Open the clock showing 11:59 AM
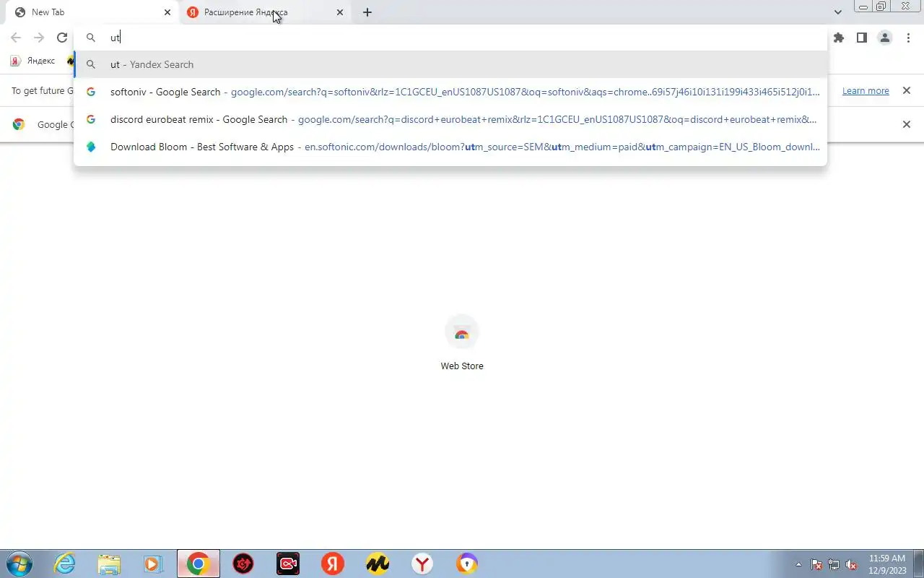This screenshot has width=924, height=578. 887,564
